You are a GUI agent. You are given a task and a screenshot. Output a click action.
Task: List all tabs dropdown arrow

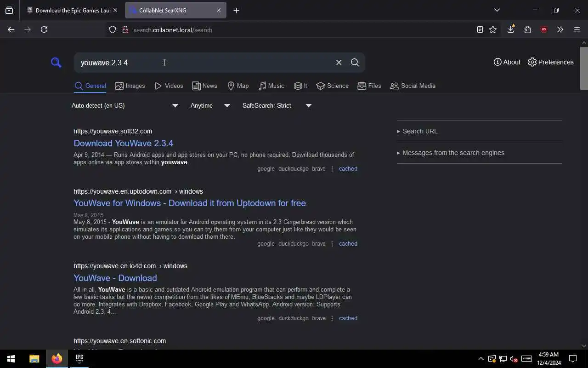pyautogui.click(x=497, y=10)
